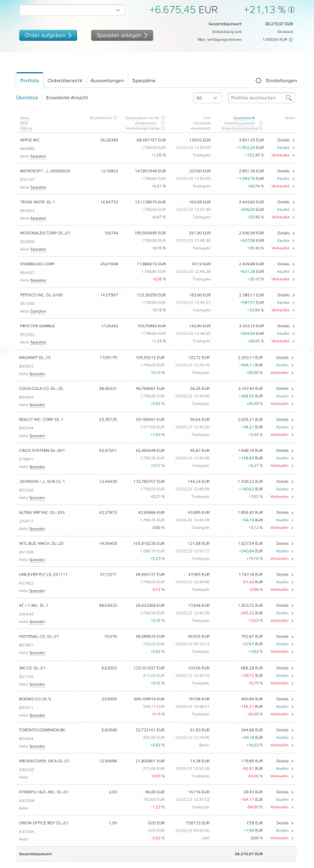Switch to the Auswertungen tab

pos(107,81)
